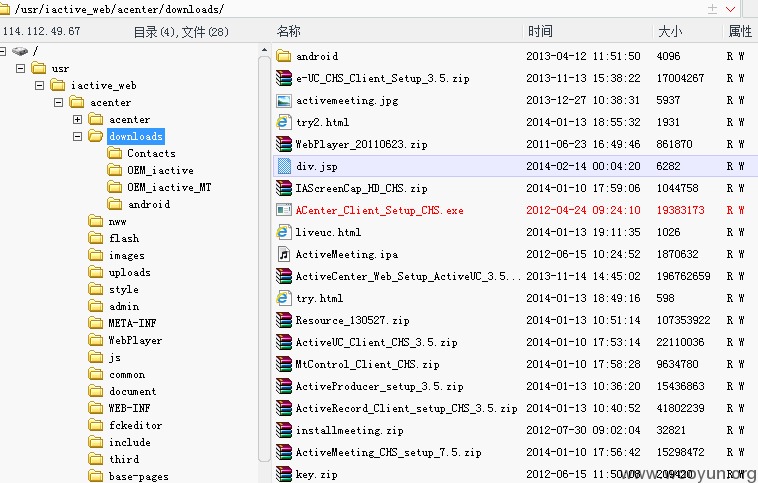758x483 pixels.
Task: Click the android folder icon in file list
Action: point(283,56)
